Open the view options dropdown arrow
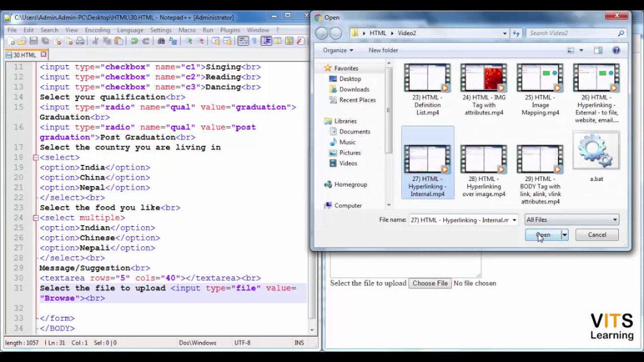The image size is (644, 362). tap(581, 50)
